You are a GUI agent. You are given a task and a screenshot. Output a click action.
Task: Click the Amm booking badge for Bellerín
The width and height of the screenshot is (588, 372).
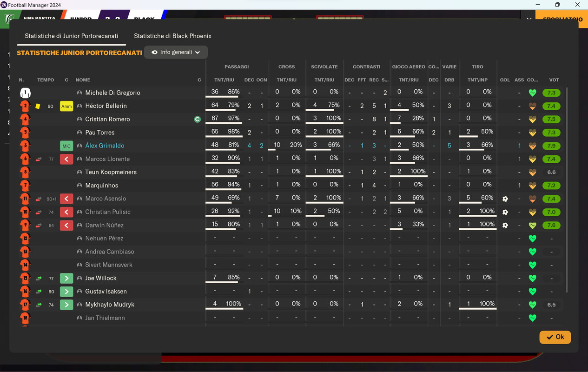[66, 106]
